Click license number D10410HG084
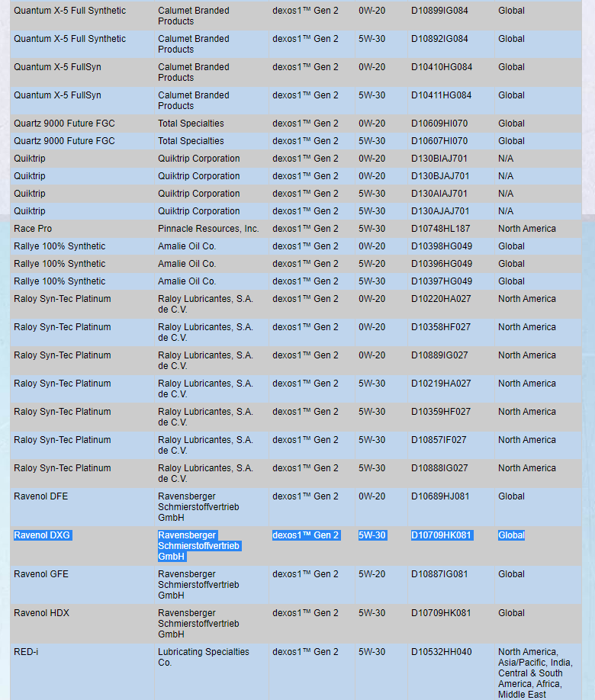595x700 pixels. 442,67
